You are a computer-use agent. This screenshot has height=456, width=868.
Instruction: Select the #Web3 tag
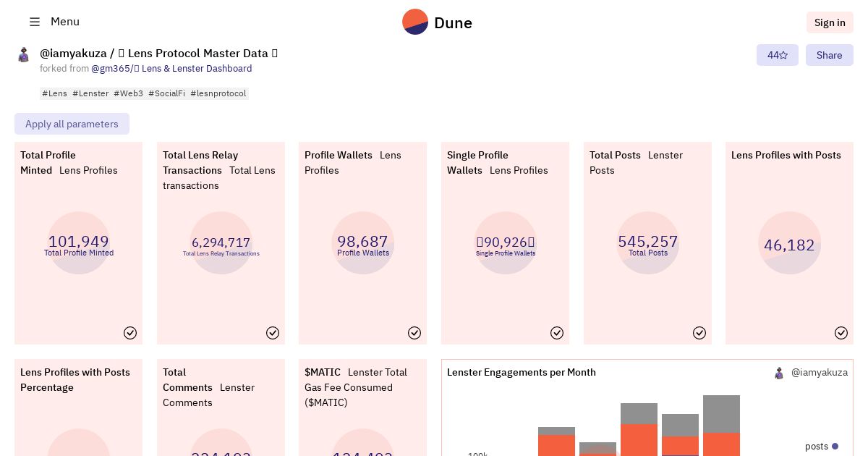pos(128,93)
